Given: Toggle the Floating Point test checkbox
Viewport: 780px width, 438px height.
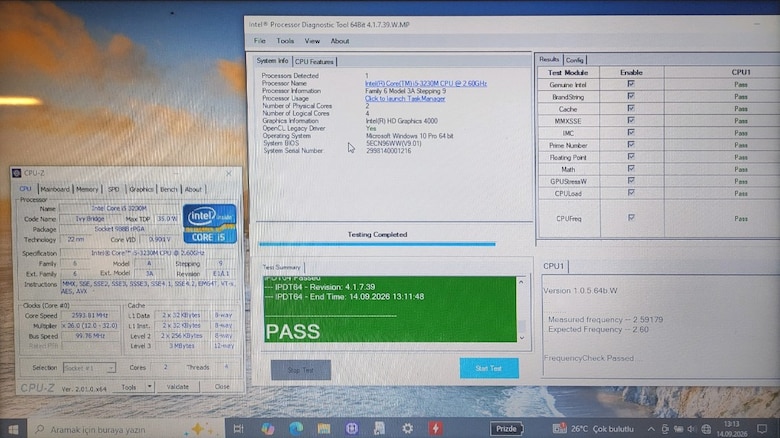Looking at the screenshot, I should point(631,156).
